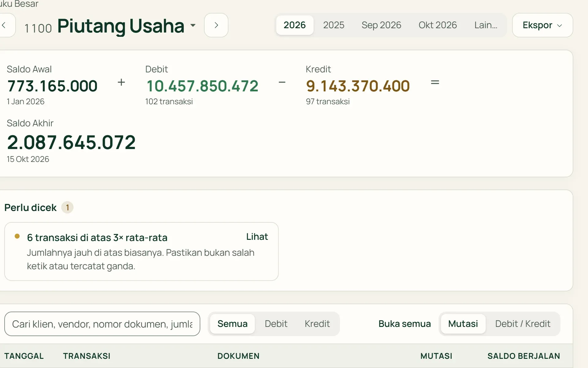Open the Lain... period options
The width and height of the screenshot is (588, 368).
pos(486,25)
